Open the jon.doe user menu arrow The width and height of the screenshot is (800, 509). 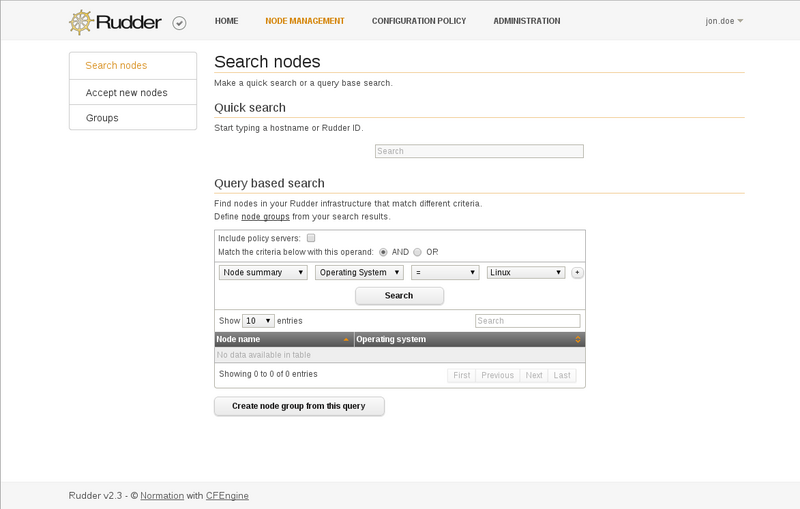(740, 21)
